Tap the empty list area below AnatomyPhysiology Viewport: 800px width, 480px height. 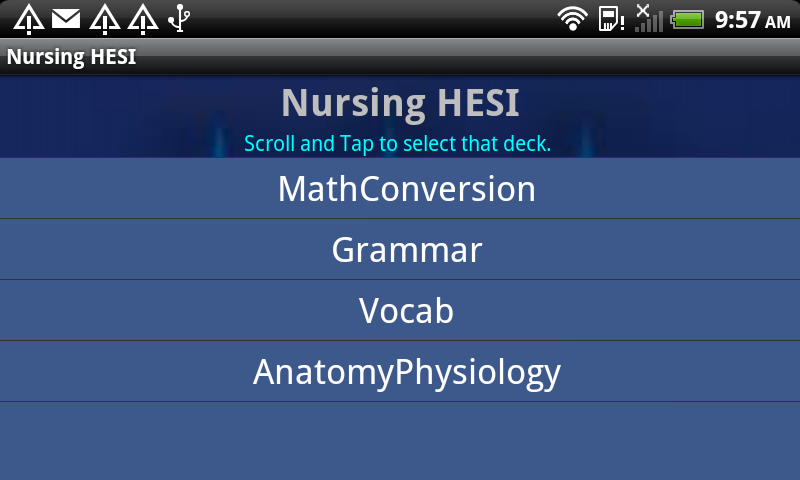(400, 440)
